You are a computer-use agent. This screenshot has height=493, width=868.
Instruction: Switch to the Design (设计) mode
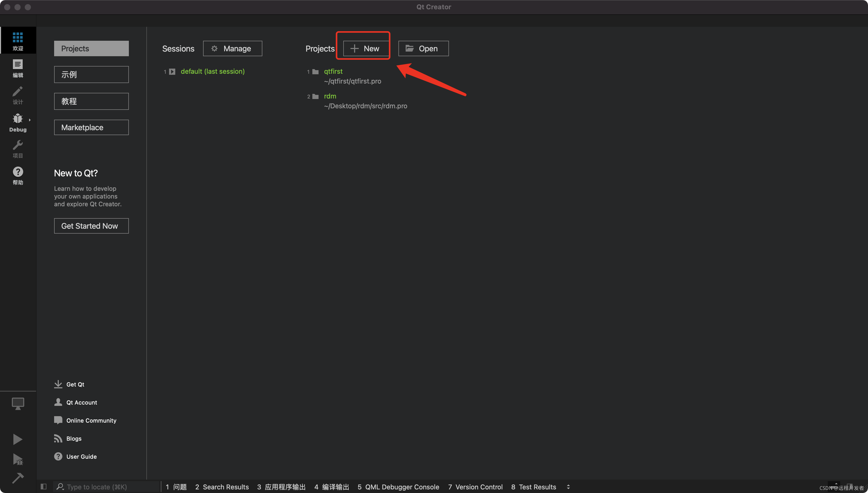click(18, 95)
